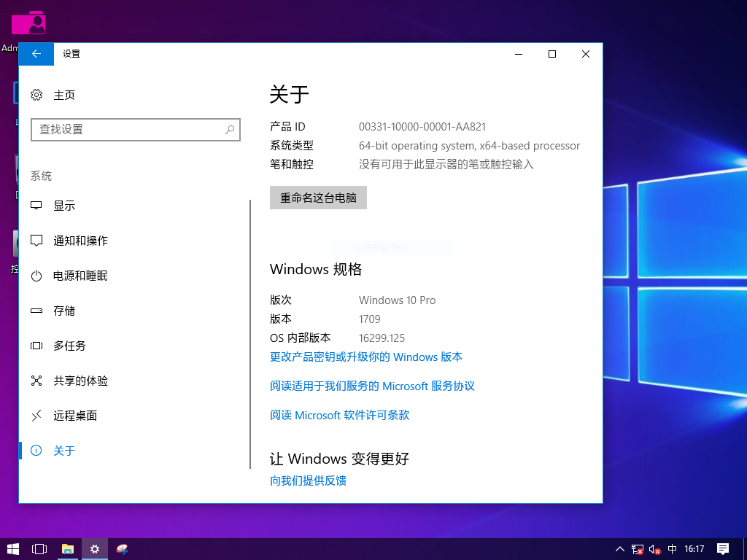Open 通知和操作 settings page
The height and width of the screenshot is (560, 747).
point(80,241)
